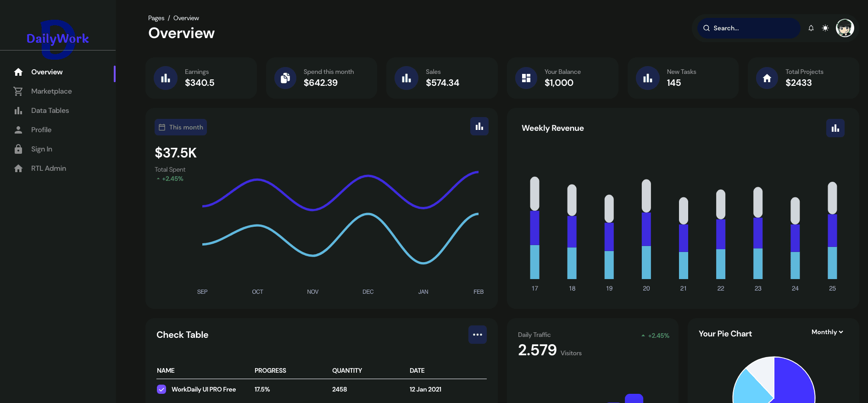Click the DailyWork logo
The image size is (868, 403).
pyautogui.click(x=58, y=39)
